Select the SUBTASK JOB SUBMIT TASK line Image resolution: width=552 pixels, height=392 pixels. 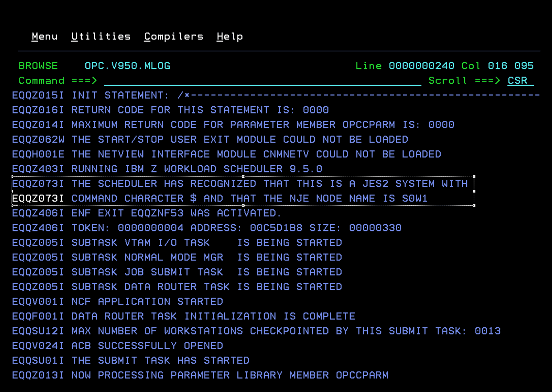coord(177,272)
